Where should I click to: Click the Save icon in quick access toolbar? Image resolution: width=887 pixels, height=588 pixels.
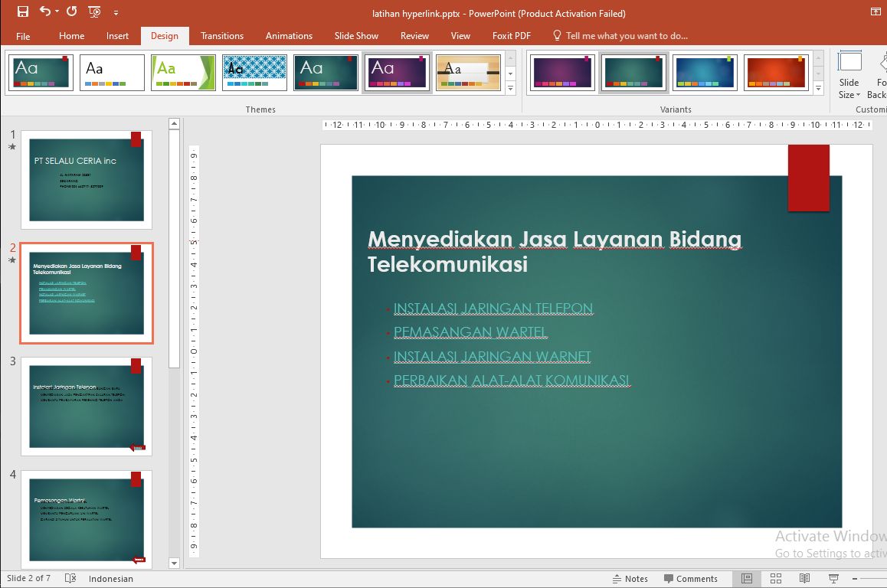22,11
